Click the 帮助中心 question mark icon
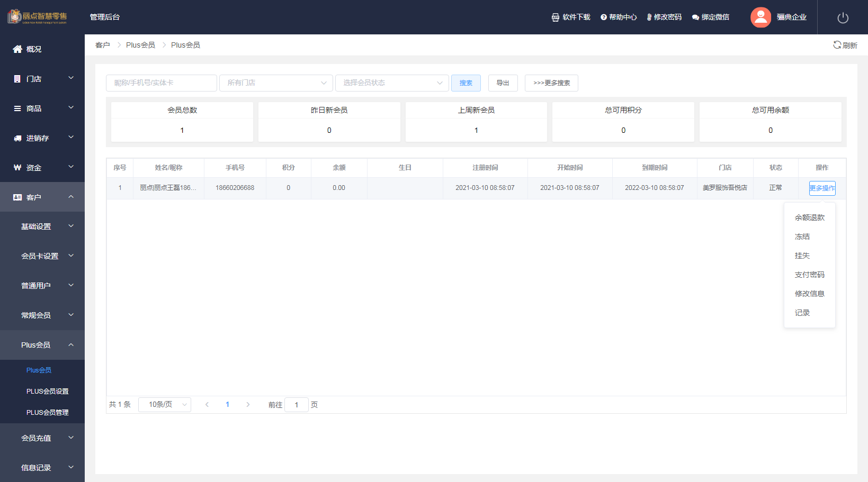 (603, 17)
